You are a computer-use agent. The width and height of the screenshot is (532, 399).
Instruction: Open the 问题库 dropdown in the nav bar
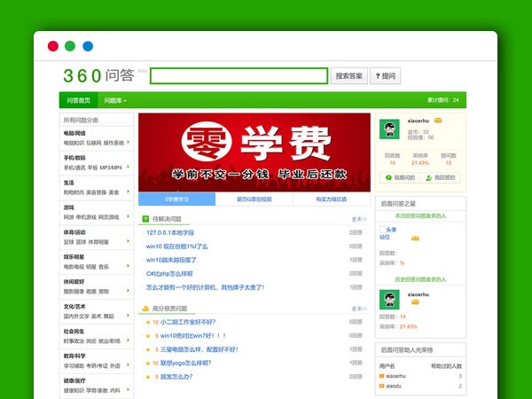(114, 100)
